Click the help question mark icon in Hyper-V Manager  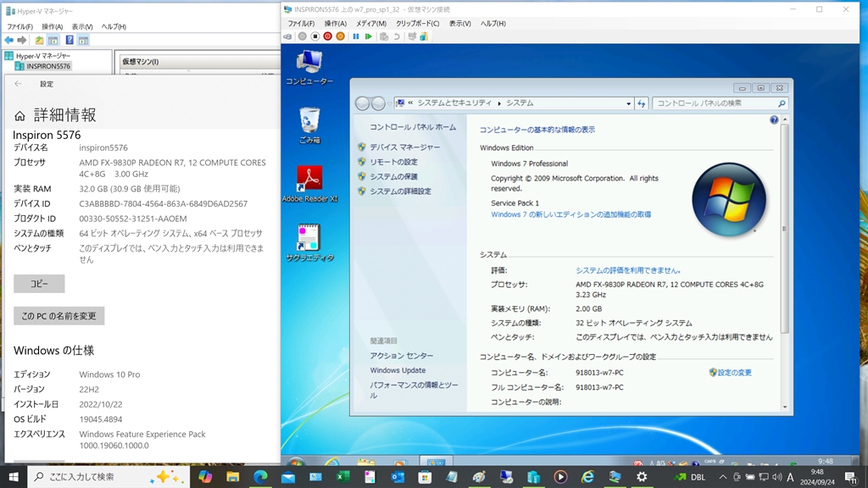coord(70,41)
